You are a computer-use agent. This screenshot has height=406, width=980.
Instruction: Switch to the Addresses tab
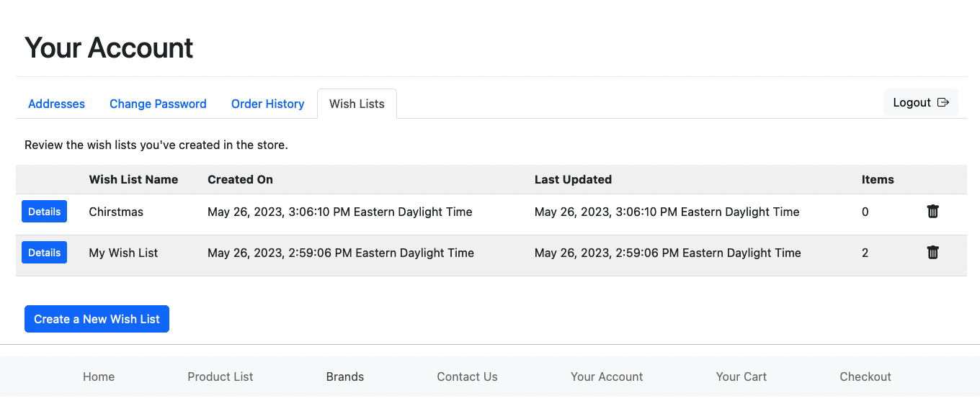[56, 104]
